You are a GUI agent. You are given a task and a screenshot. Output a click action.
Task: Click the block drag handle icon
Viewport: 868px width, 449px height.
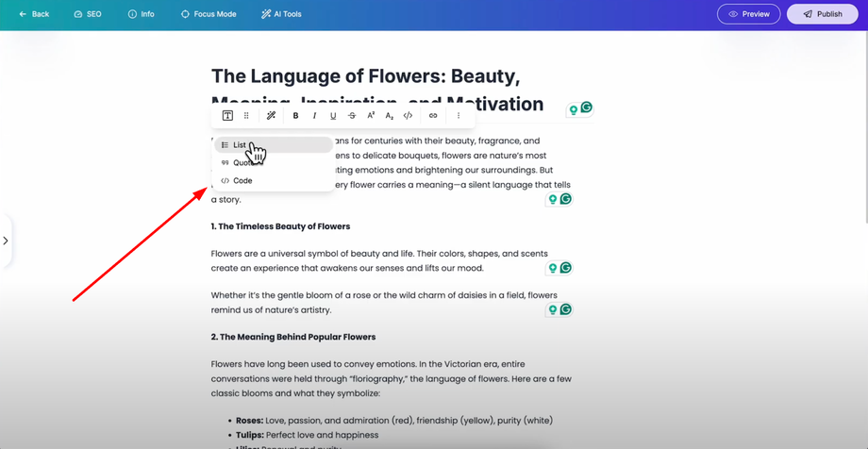coord(247,116)
